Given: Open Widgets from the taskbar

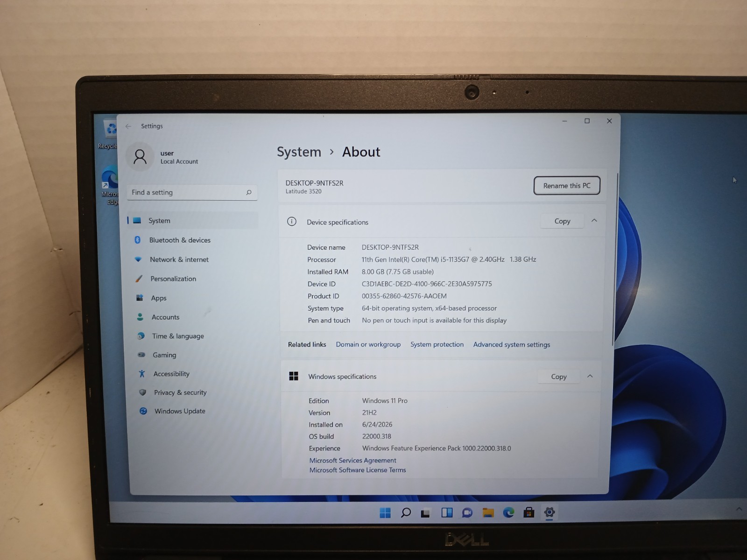Looking at the screenshot, I should point(447,513).
